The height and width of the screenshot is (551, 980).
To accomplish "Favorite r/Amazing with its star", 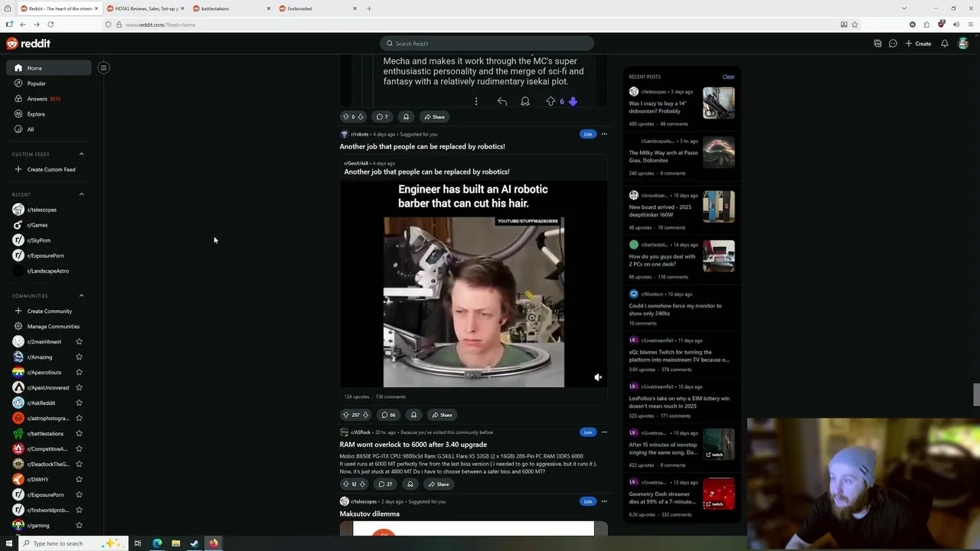I will (79, 357).
